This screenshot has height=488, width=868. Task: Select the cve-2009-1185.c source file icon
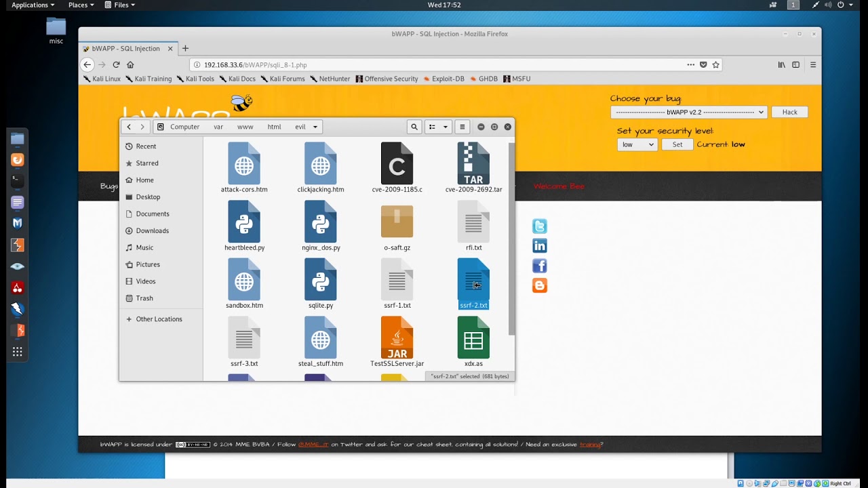pyautogui.click(x=397, y=163)
